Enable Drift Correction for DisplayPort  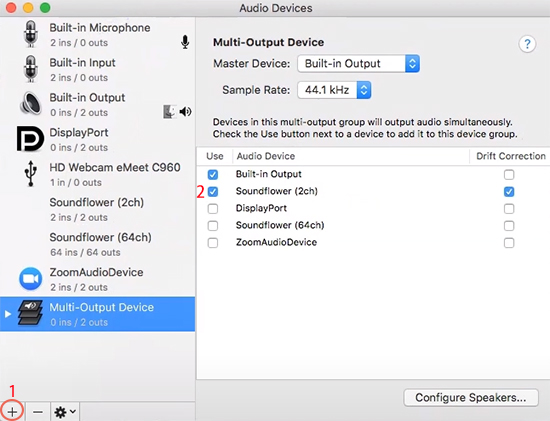click(x=509, y=209)
